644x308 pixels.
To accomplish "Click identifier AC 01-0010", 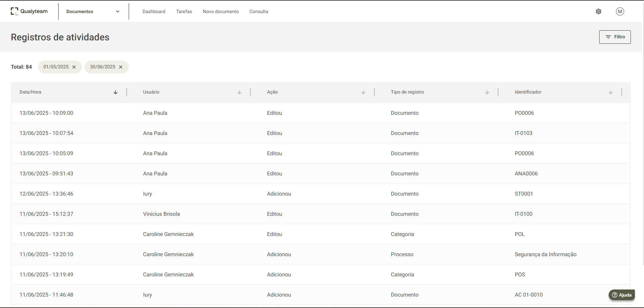I will click(x=529, y=295).
